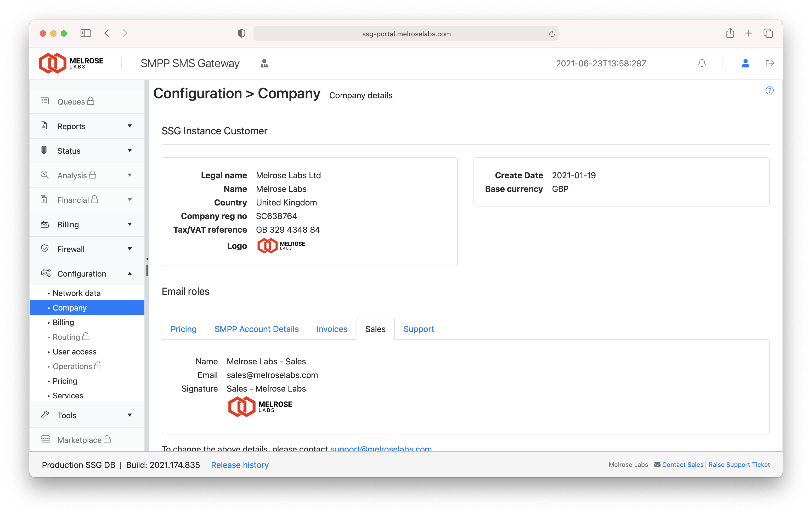Open the user profile icon

[745, 63]
